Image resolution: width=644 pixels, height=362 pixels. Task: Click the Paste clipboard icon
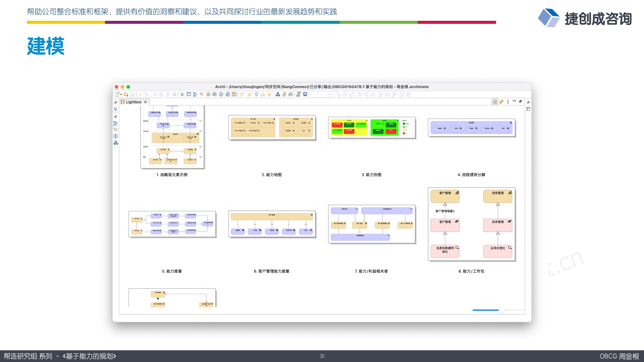point(168,94)
